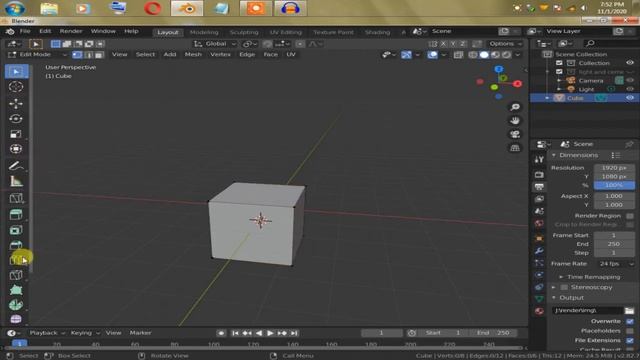640x360 pixels.
Task: Open the Playback dropdown in timeline
Action: pos(47,333)
